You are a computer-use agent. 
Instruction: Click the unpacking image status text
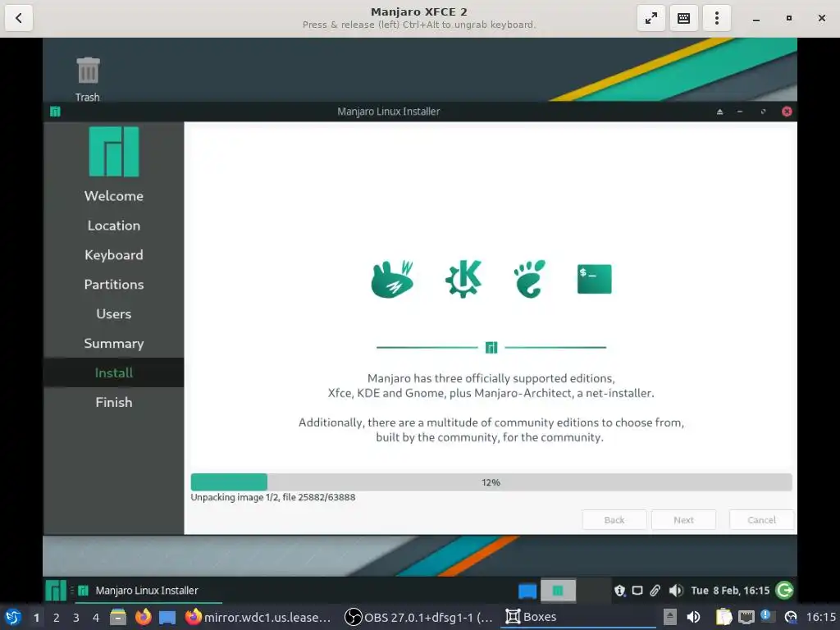pos(272,497)
